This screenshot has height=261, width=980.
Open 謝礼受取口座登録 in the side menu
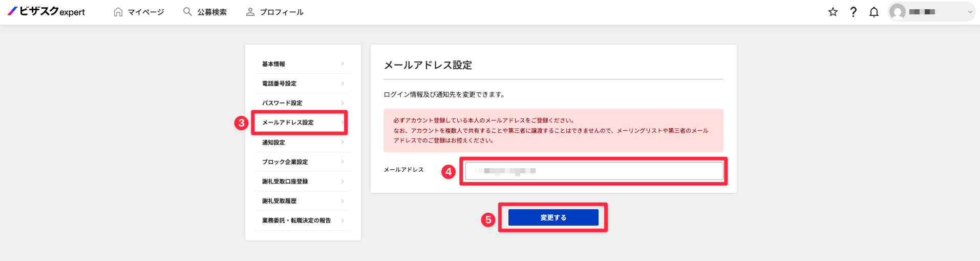point(303,182)
